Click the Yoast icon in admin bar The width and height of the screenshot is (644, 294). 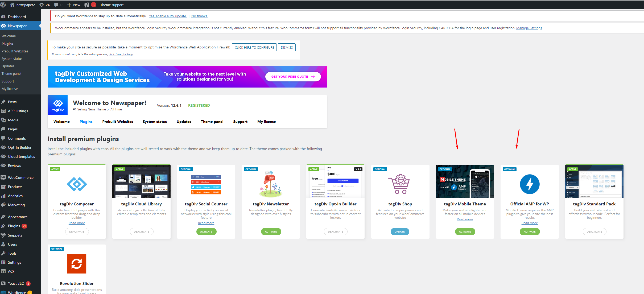click(x=87, y=5)
